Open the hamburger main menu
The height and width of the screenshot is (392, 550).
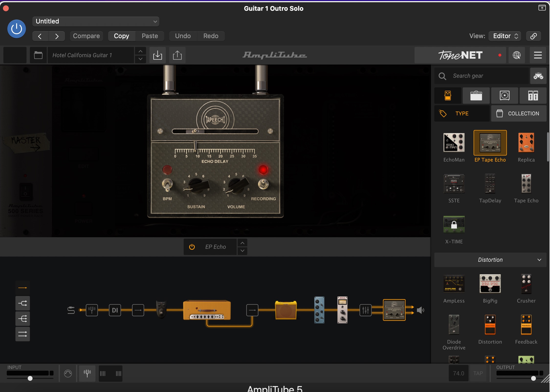pos(538,55)
